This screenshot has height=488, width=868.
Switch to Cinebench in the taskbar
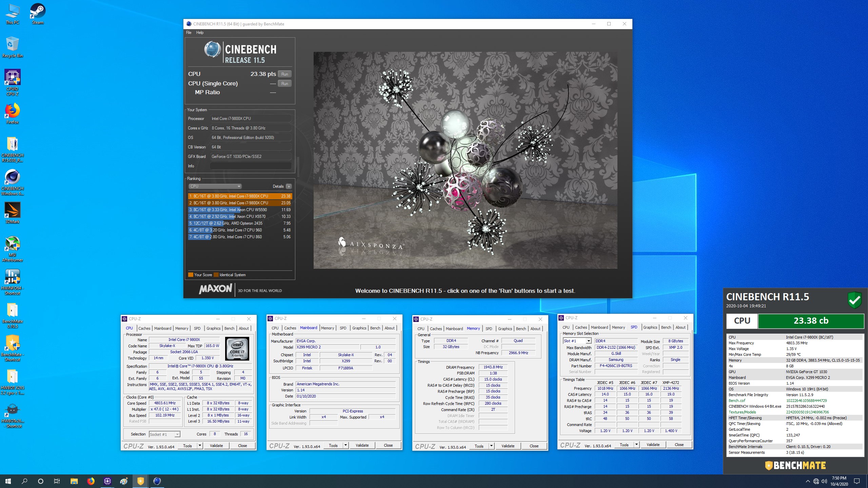tap(157, 481)
